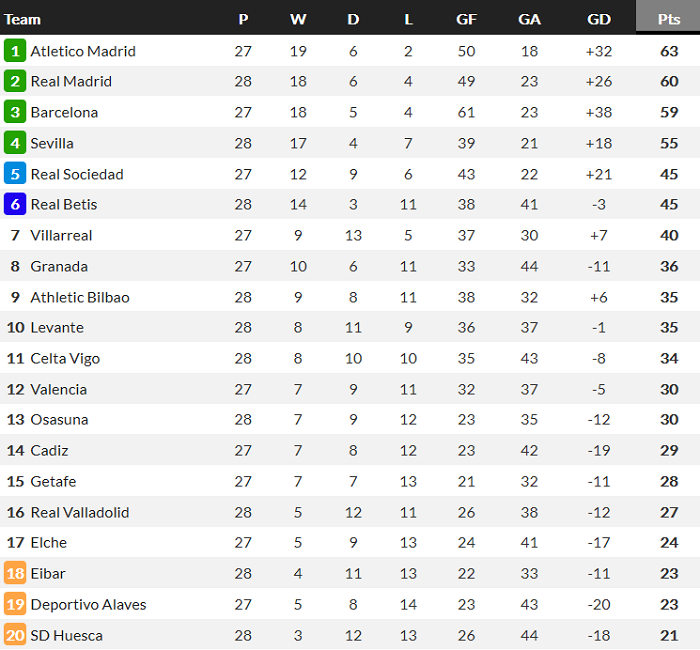Viewport: 700px width, 650px height.
Task: Go to Real Sociedad team link
Action: tap(77, 174)
